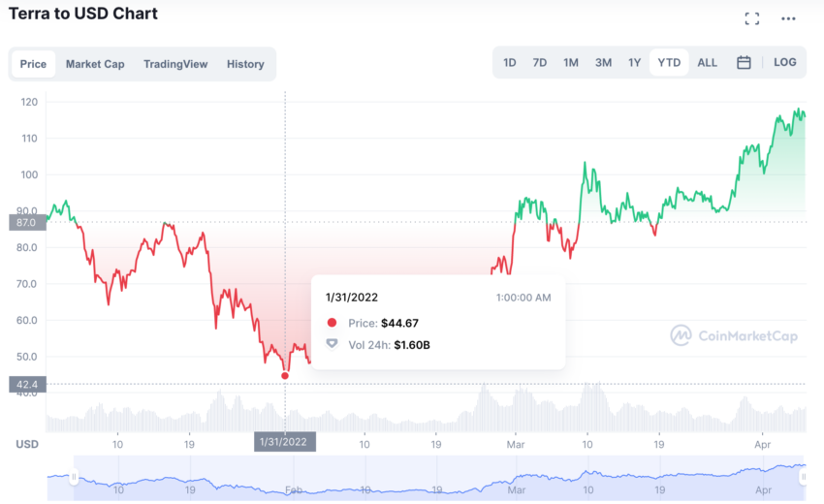This screenshot has height=504, width=824.
Task: Open the three-dot more options menu
Action: coord(788,19)
